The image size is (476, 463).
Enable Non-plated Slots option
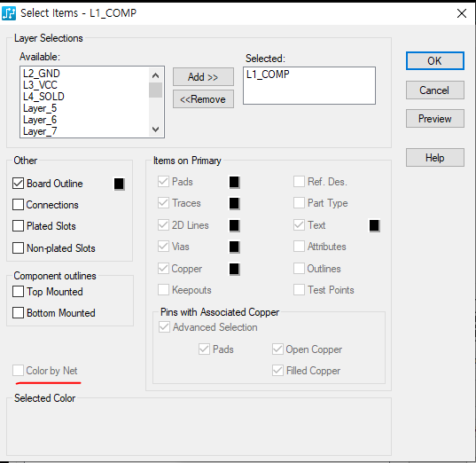(x=19, y=248)
